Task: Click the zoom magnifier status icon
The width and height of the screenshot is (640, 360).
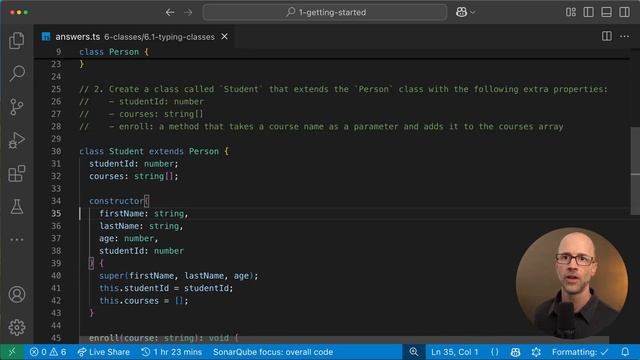Action: pos(413,352)
